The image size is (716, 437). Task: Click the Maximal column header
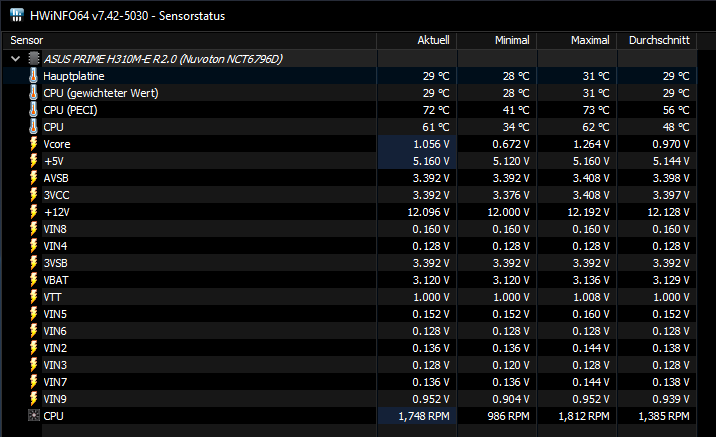(x=577, y=40)
